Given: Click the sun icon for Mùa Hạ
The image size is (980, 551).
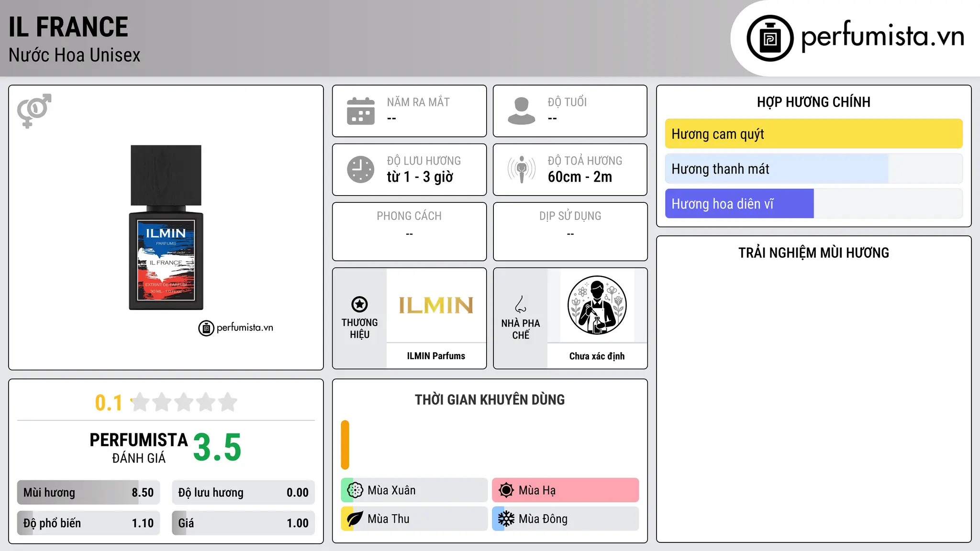Looking at the screenshot, I should (x=506, y=490).
